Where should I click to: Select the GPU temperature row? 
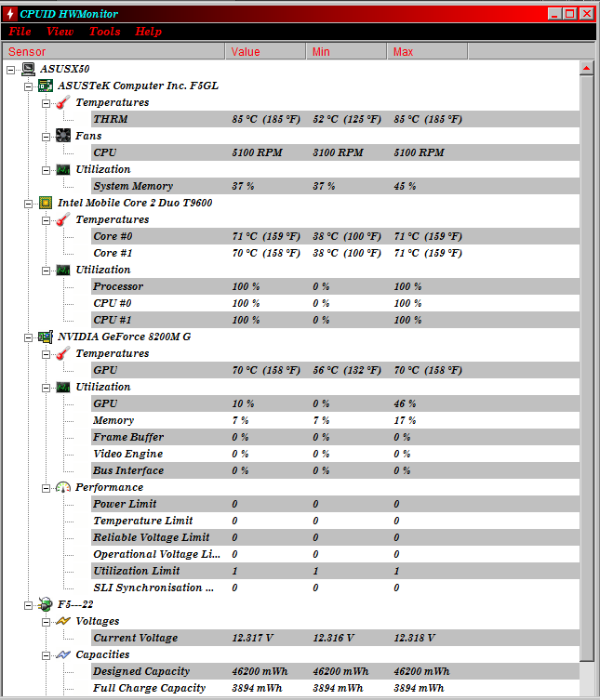335,370
